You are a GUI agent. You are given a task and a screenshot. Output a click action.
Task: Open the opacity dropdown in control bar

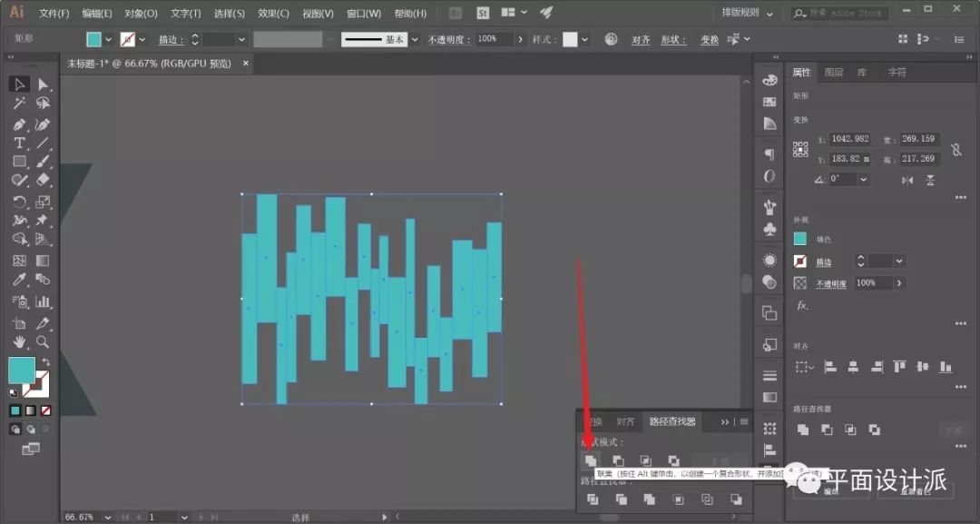click(520, 40)
